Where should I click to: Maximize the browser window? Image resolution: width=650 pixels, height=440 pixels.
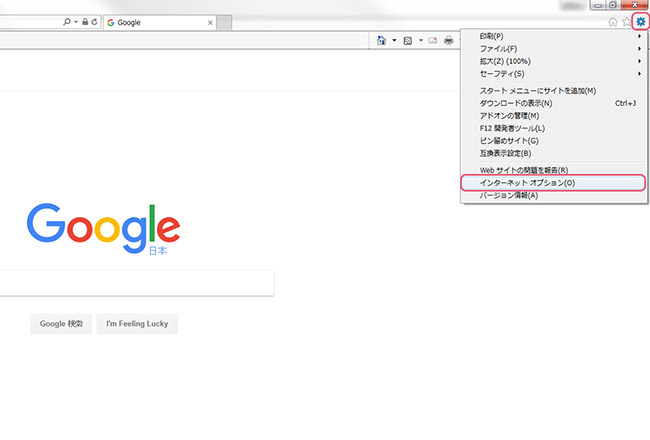[613, 5]
